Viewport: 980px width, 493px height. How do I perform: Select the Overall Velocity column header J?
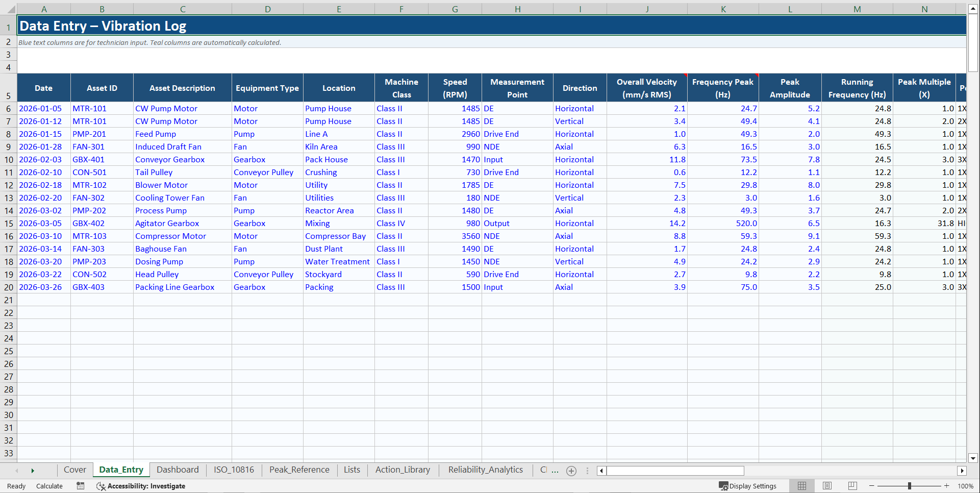647,9
